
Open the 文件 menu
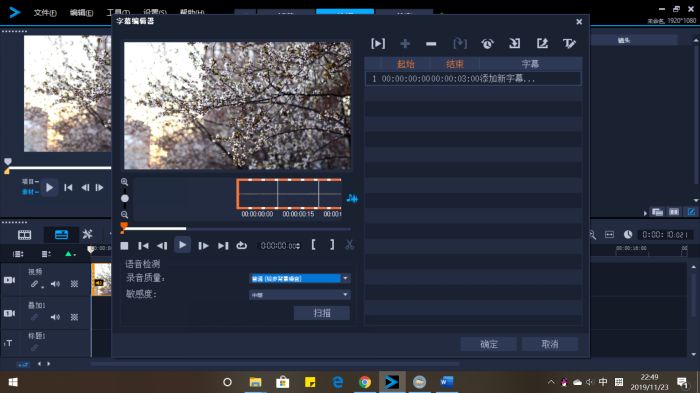[45, 13]
